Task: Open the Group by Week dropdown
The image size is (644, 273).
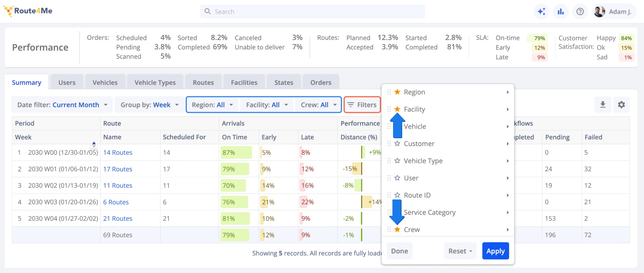Action: point(149,105)
